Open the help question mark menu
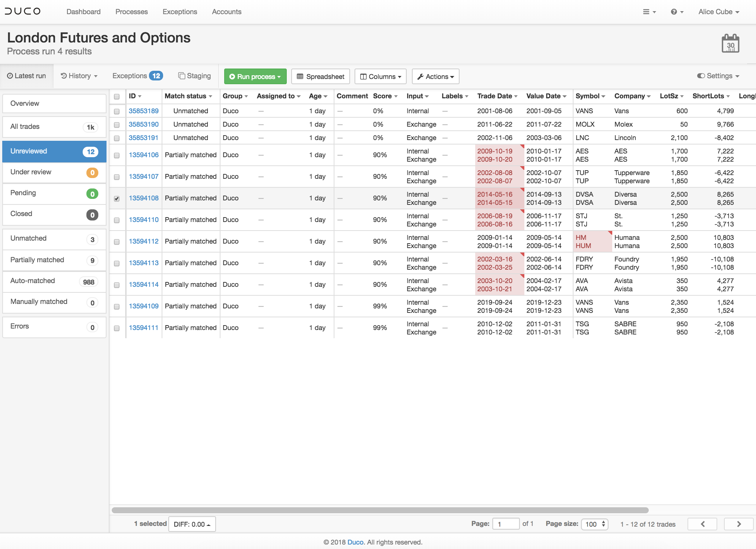The image size is (756, 549). click(x=677, y=12)
